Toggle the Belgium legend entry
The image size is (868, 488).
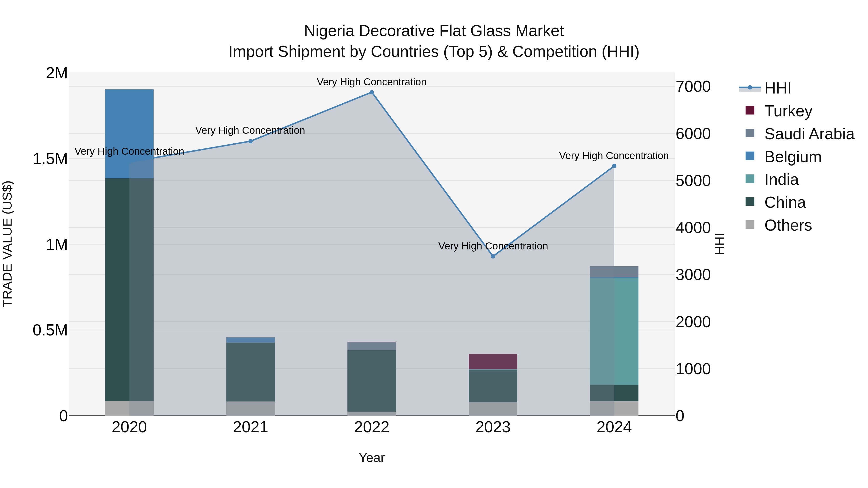click(x=783, y=157)
